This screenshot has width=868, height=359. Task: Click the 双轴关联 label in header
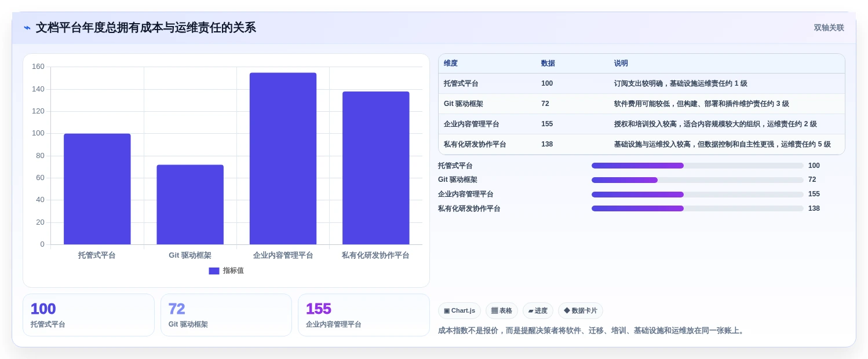click(x=829, y=28)
